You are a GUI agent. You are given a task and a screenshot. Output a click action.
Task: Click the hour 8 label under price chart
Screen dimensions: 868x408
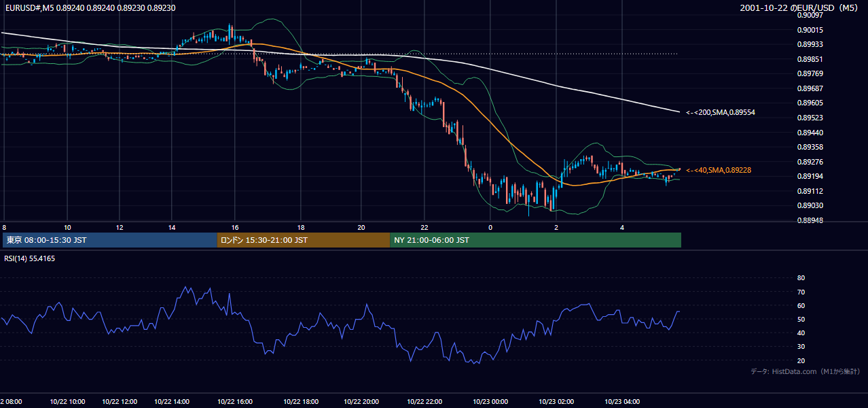pyautogui.click(x=4, y=227)
